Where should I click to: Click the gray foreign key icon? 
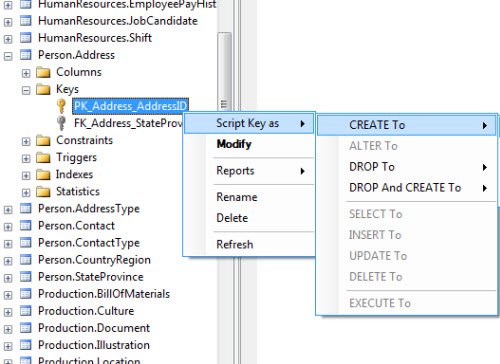pyautogui.click(x=61, y=123)
